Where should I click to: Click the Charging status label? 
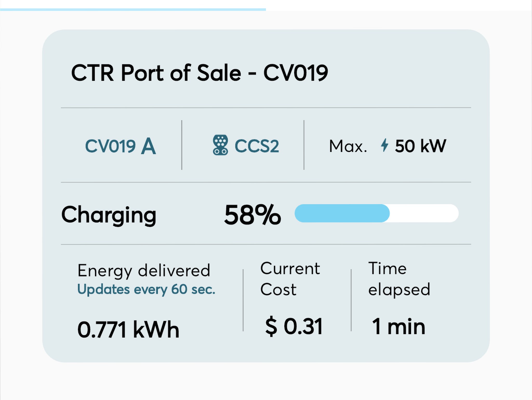point(109,215)
